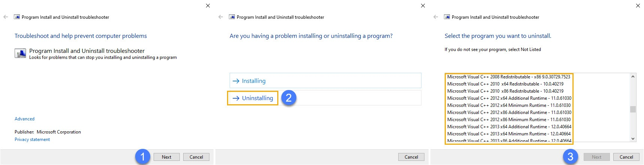Viewport: 644px width, 165px height.
Task: Select Visual C++ 2012 x64 Minimum Runtime entry
Action: (509, 105)
